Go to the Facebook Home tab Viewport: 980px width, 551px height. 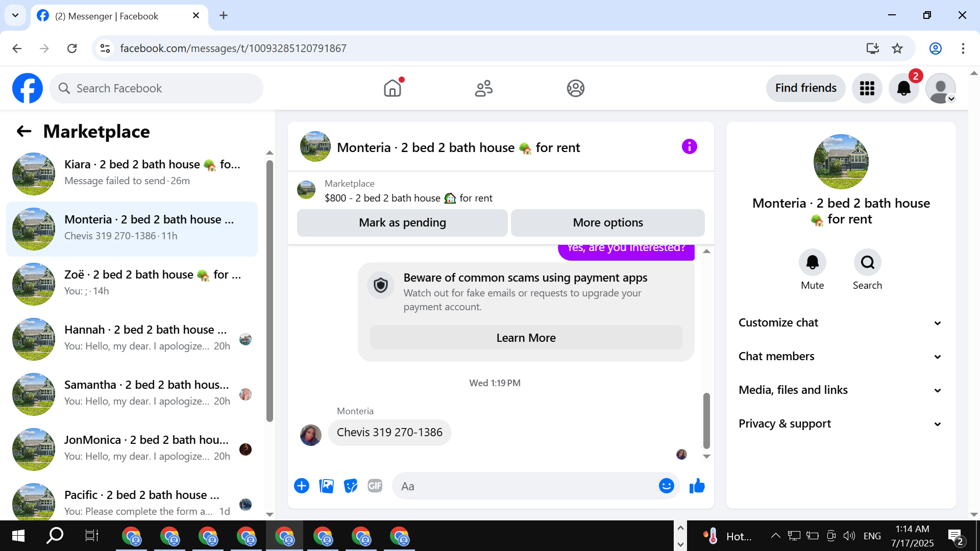point(393,88)
